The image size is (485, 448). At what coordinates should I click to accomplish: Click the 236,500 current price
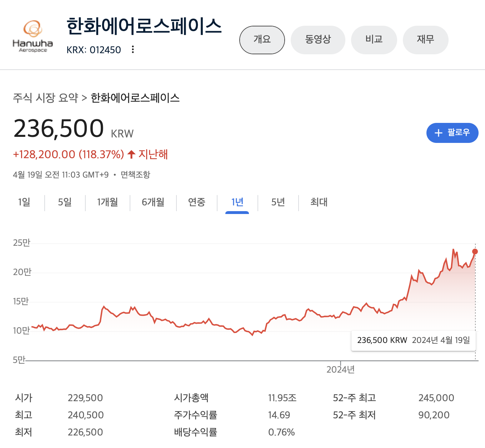pos(59,128)
